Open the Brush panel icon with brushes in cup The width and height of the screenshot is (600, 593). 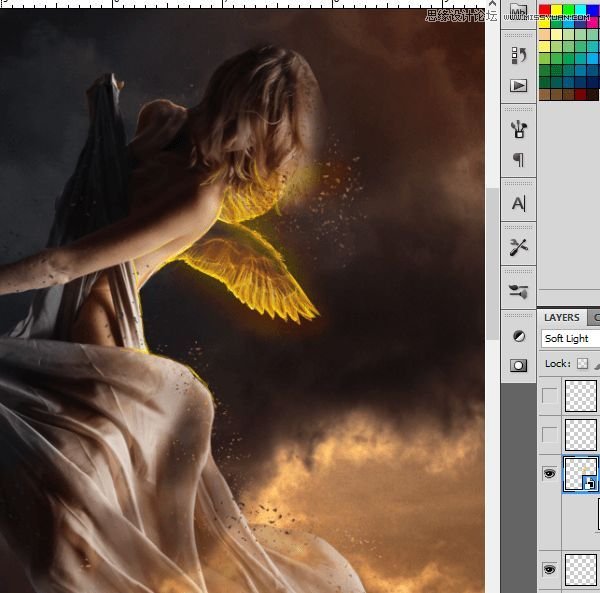tap(518, 128)
